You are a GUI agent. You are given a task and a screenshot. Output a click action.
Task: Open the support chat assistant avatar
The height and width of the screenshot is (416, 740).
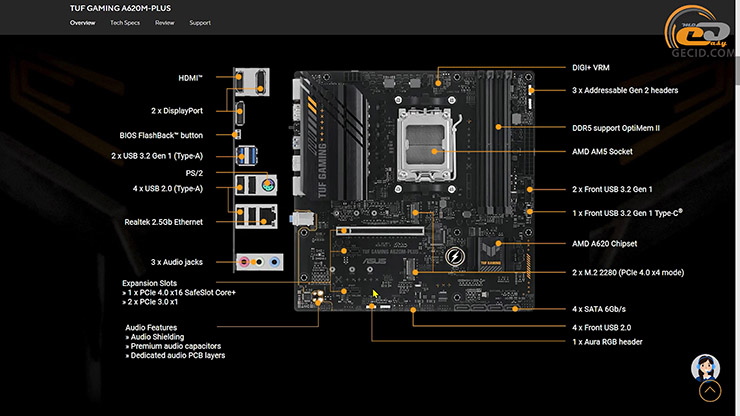pos(706,368)
